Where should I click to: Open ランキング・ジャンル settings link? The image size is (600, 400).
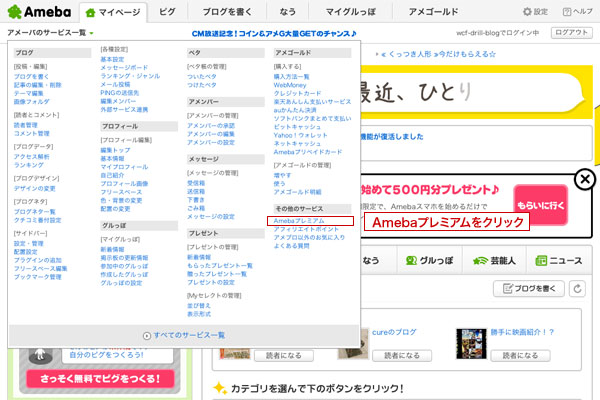point(130,76)
